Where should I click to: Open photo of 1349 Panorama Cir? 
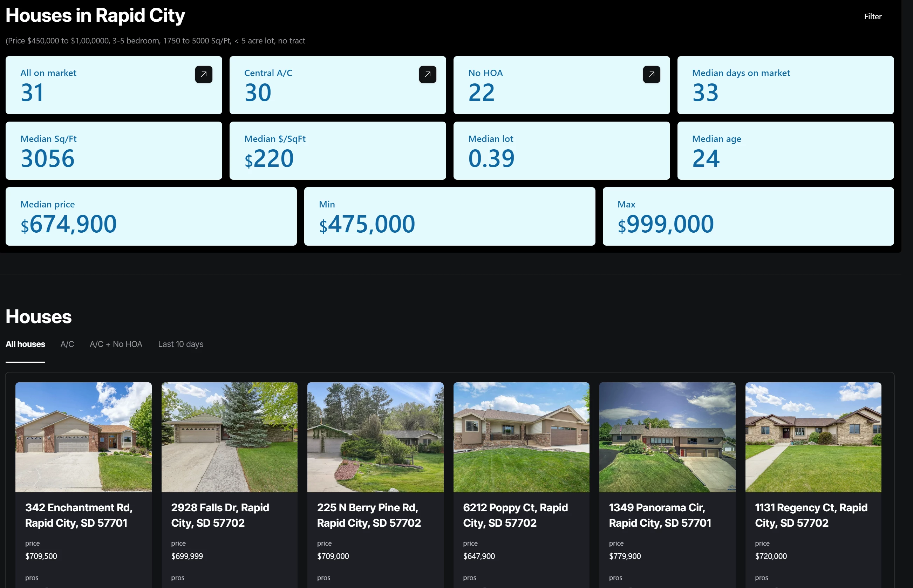[x=667, y=437]
